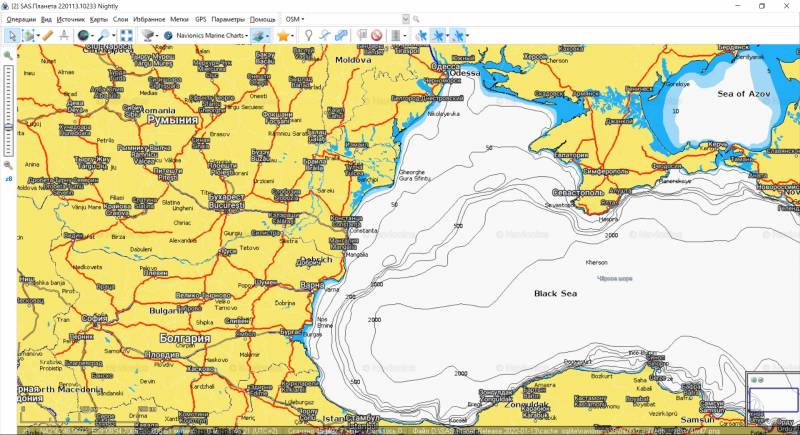The image size is (800, 435).
Task: Click the red circle delete-mark icon
Action: (377, 35)
